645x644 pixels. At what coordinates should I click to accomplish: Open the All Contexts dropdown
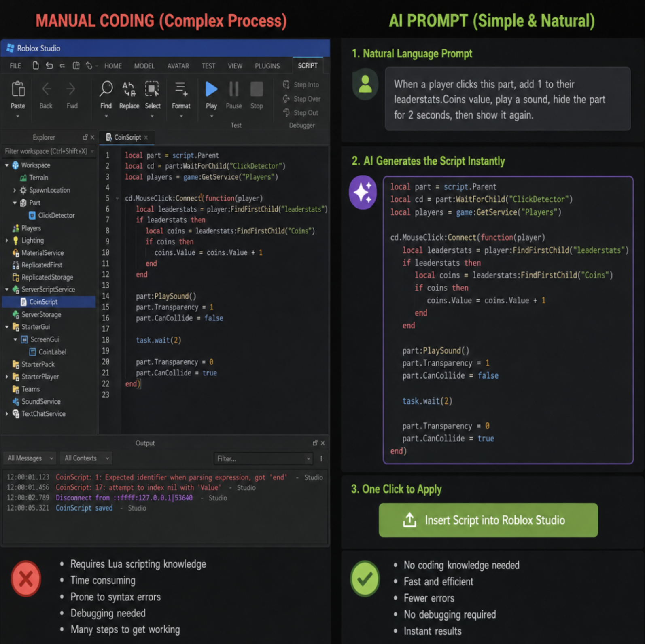click(x=86, y=458)
